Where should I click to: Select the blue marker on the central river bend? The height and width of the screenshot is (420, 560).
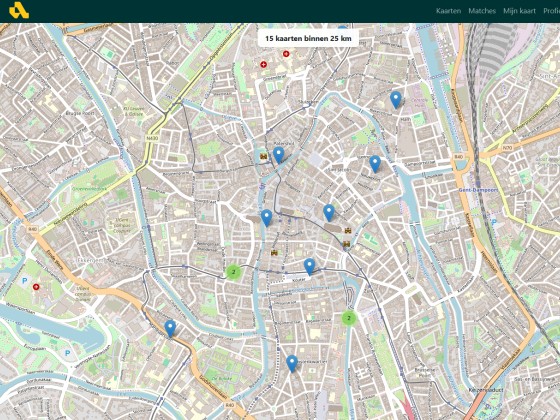click(x=266, y=218)
